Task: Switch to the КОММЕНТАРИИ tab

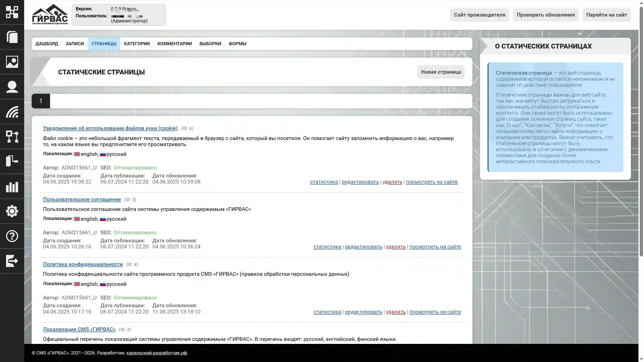Action: tap(174, 44)
